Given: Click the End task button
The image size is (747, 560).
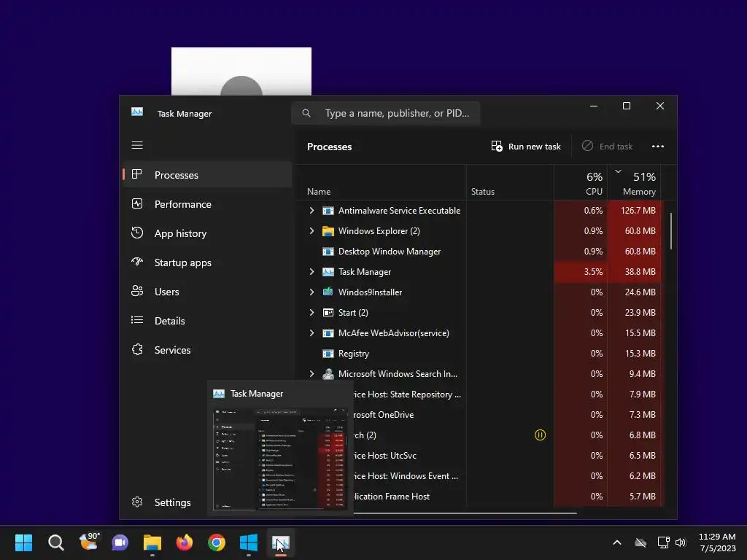Looking at the screenshot, I should coord(608,147).
